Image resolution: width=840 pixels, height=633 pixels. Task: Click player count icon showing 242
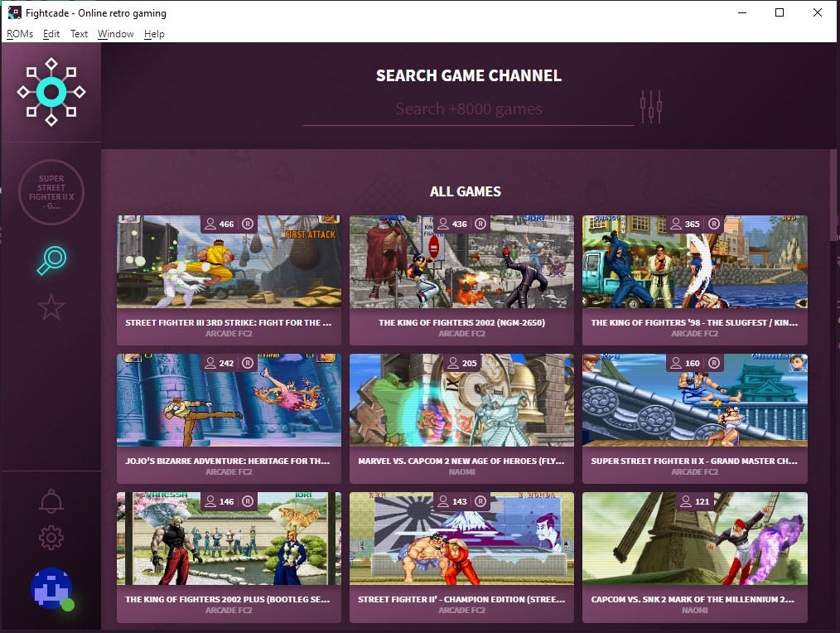click(x=210, y=363)
